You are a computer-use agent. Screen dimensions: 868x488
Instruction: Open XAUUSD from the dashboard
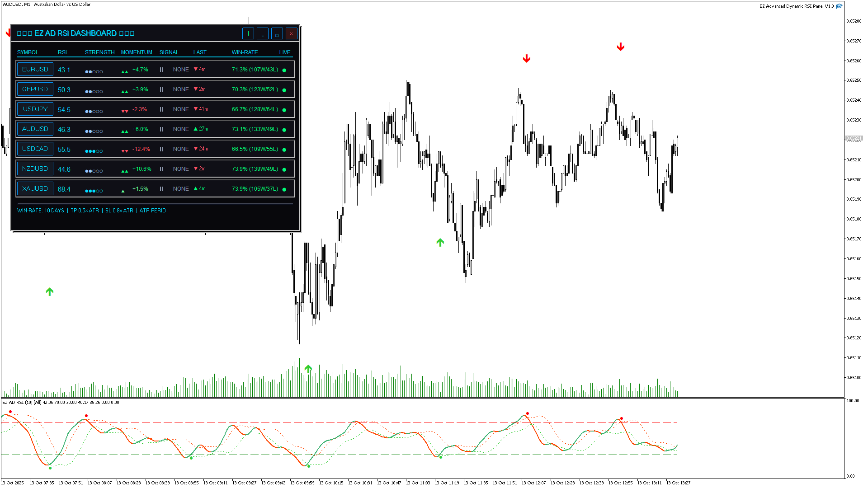(x=35, y=188)
